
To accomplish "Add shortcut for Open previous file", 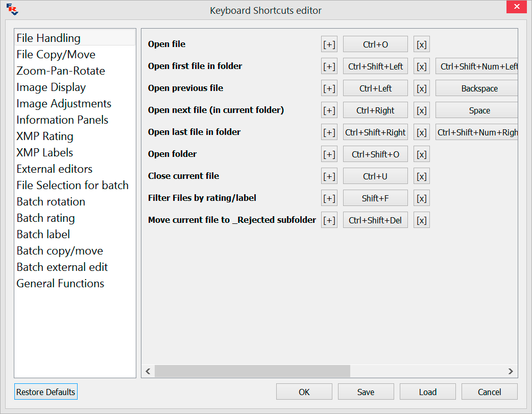I will [x=329, y=88].
